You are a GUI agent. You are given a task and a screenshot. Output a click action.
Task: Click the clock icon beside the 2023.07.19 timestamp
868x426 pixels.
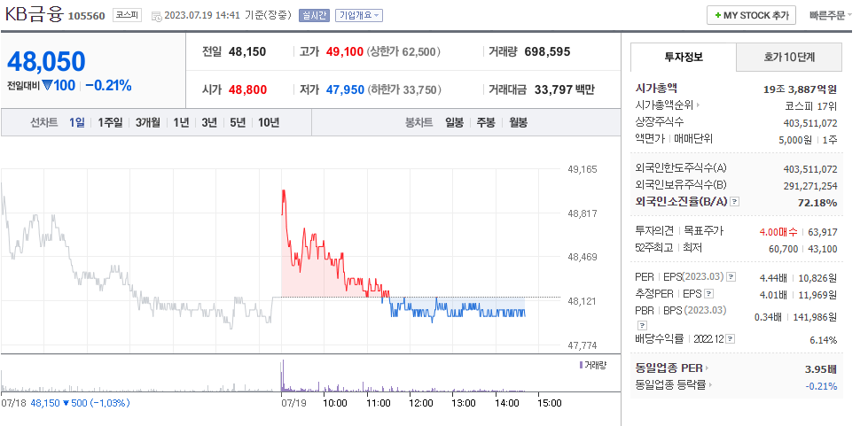156,16
